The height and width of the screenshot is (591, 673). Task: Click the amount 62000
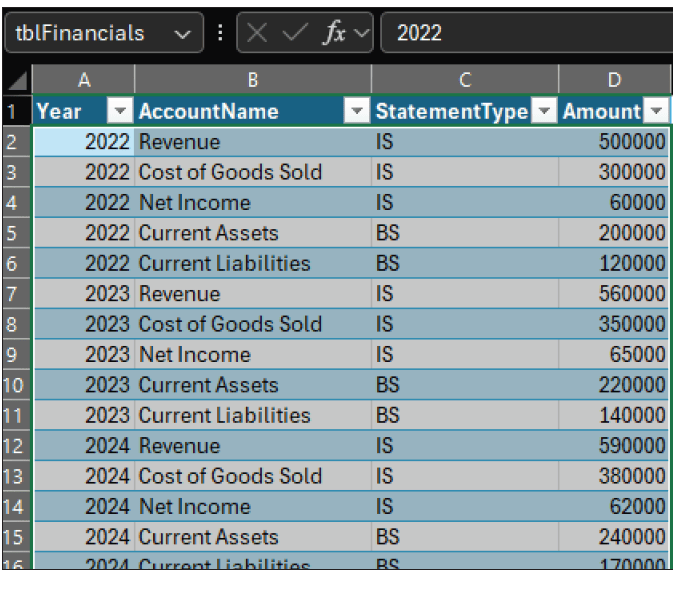[614, 506]
